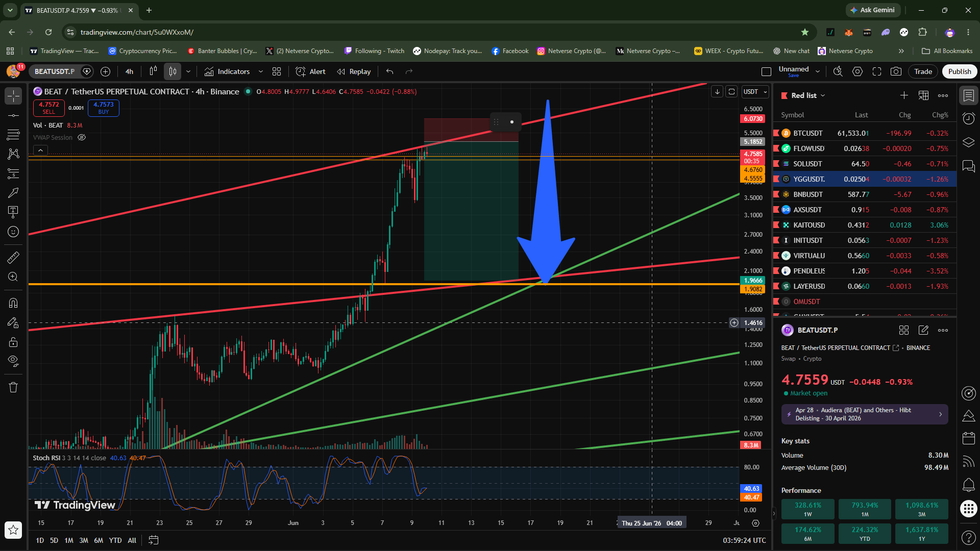The width and height of the screenshot is (980, 551).
Task: Add a symbol to the watchlist
Action: (904, 95)
